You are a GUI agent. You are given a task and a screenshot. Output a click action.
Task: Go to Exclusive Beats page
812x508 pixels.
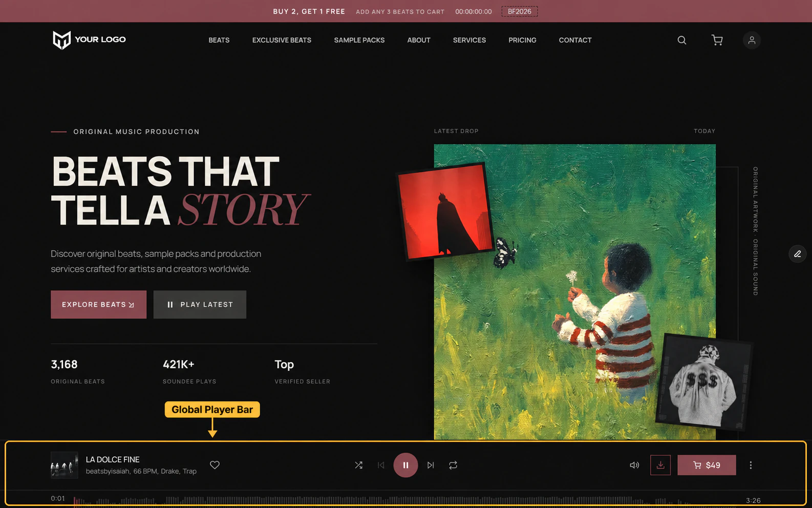tap(282, 40)
